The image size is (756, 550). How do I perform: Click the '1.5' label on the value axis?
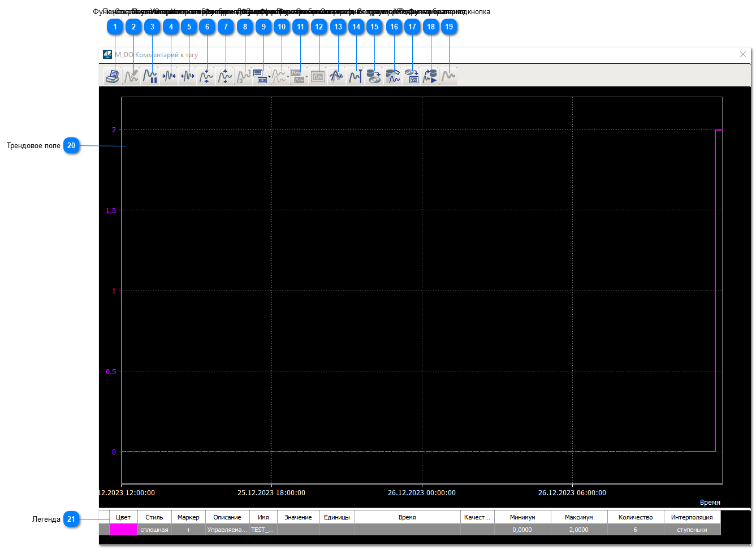point(111,210)
